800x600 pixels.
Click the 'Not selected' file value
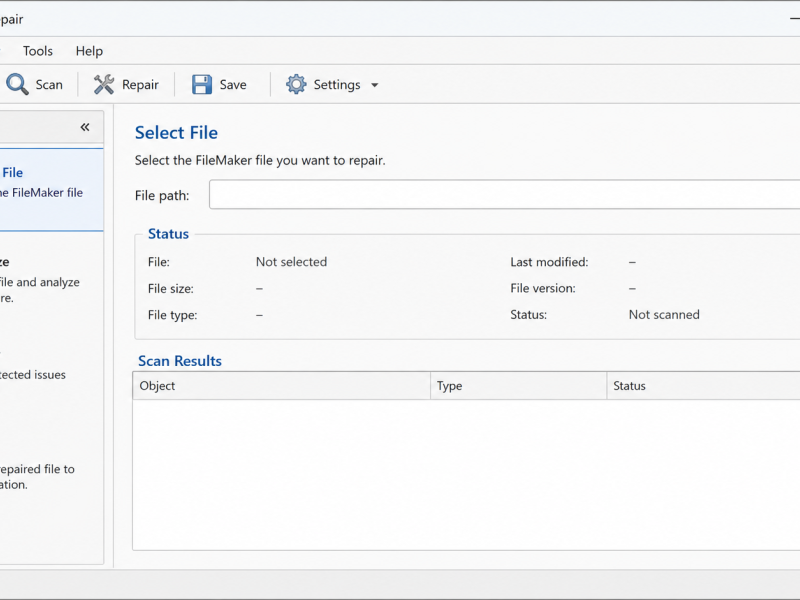pyautogui.click(x=291, y=262)
